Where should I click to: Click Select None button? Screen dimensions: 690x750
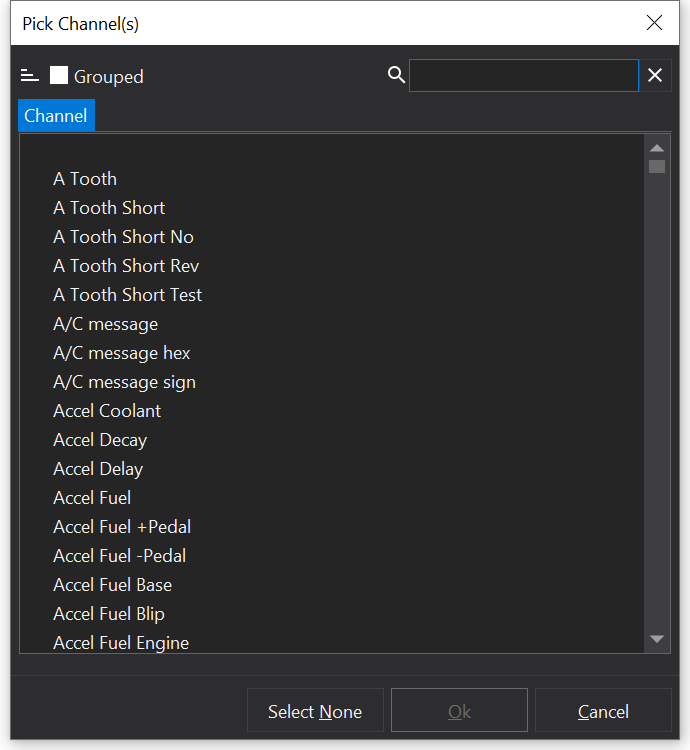tap(315, 711)
